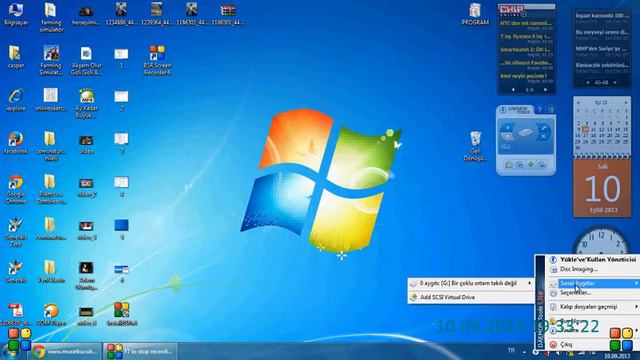Viewport: 640px width, 360px height.
Task: Click Add SCSI Virtual Drive
Action: 471,297
